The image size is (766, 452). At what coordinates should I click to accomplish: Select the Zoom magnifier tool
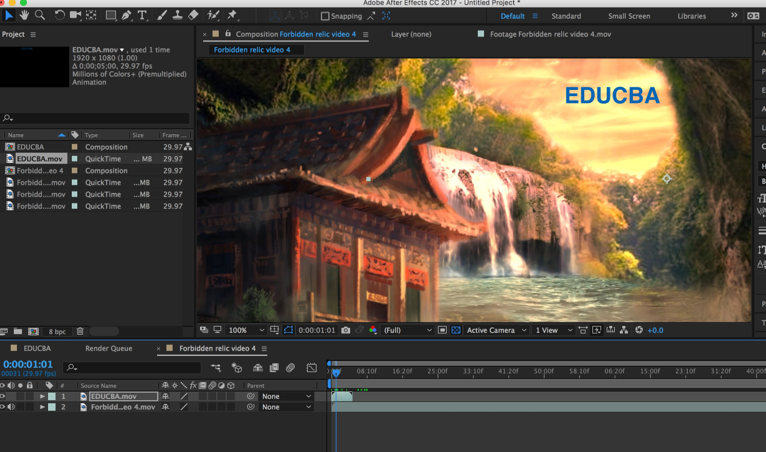tap(40, 16)
